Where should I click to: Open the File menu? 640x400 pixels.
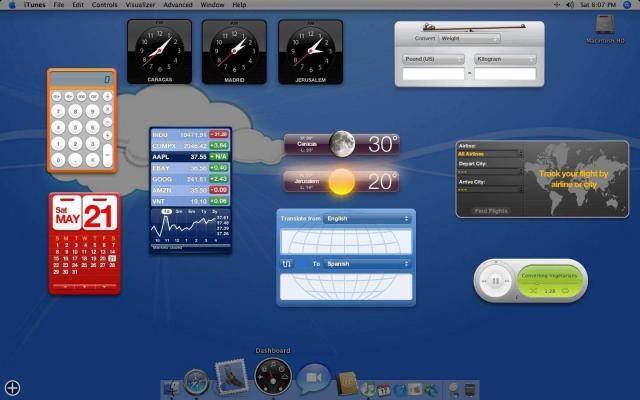click(59, 4)
